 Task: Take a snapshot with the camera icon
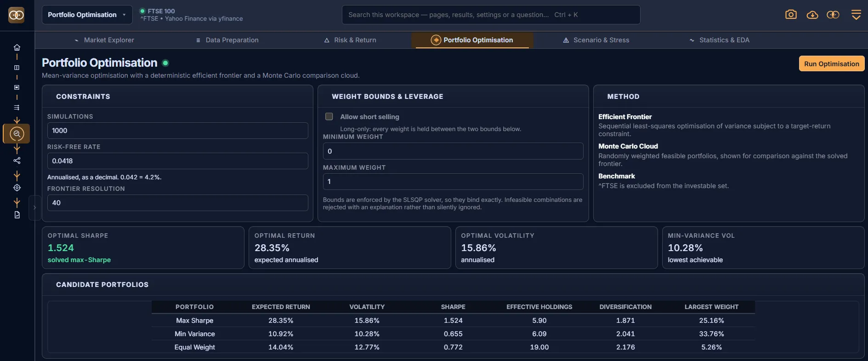[791, 15]
